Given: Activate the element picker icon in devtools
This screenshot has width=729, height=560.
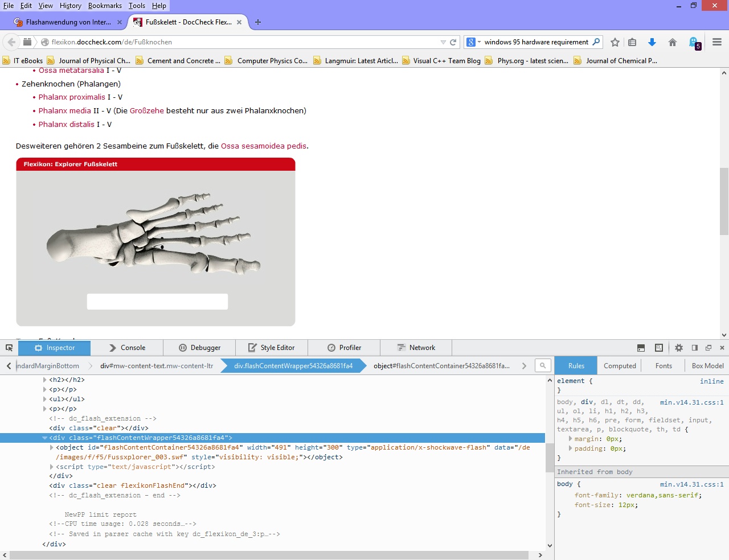Looking at the screenshot, I should [x=9, y=348].
